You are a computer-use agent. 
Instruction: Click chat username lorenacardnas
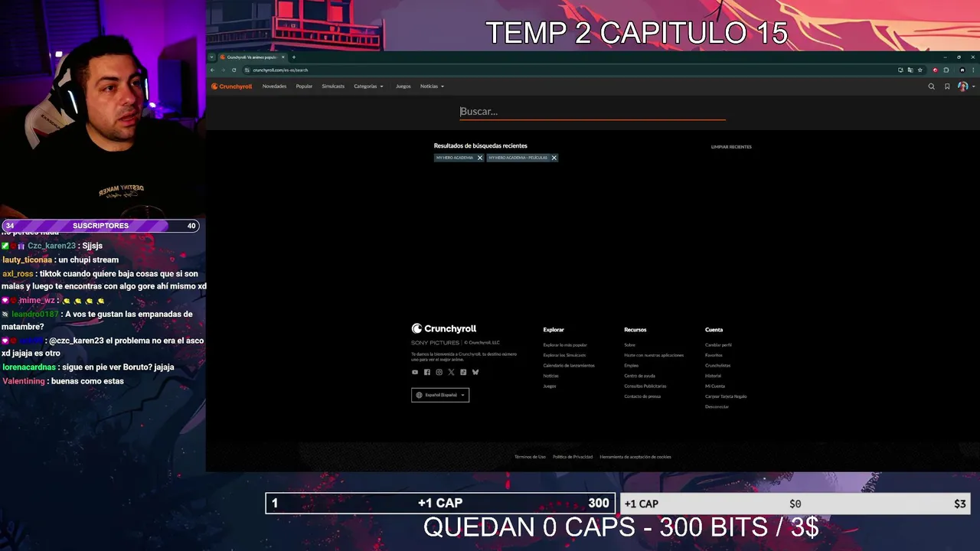tap(29, 367)
